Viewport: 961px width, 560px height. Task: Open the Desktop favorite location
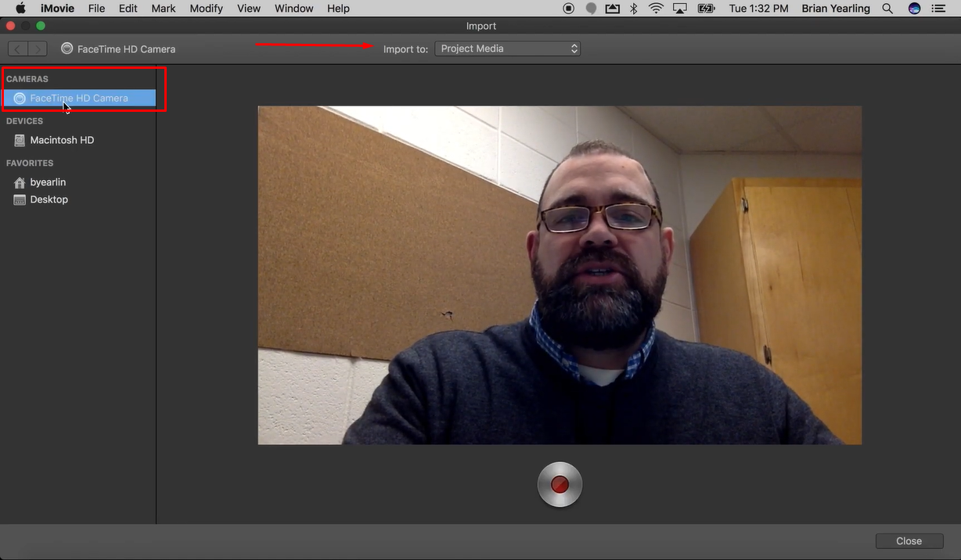(49, 199)
